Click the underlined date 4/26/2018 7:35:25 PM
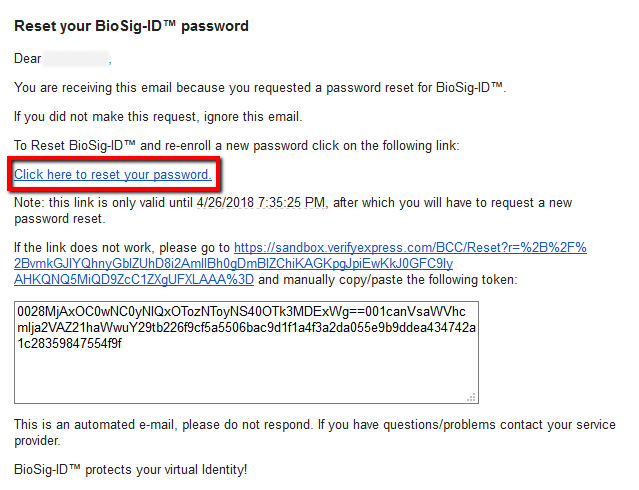639x490 pixels. pos(261,203)
